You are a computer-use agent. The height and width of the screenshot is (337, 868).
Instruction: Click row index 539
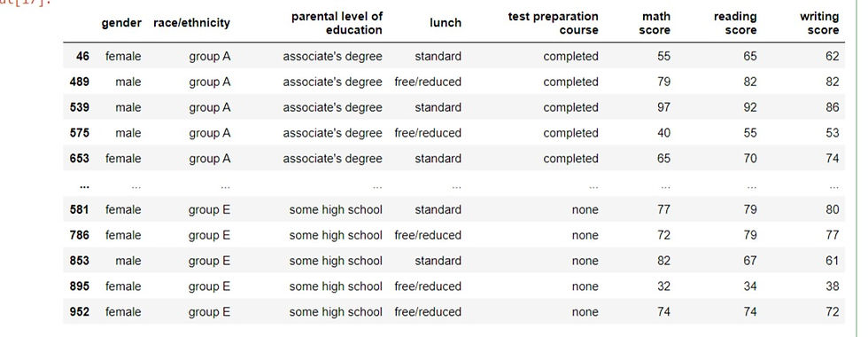[x=79, y=107]
